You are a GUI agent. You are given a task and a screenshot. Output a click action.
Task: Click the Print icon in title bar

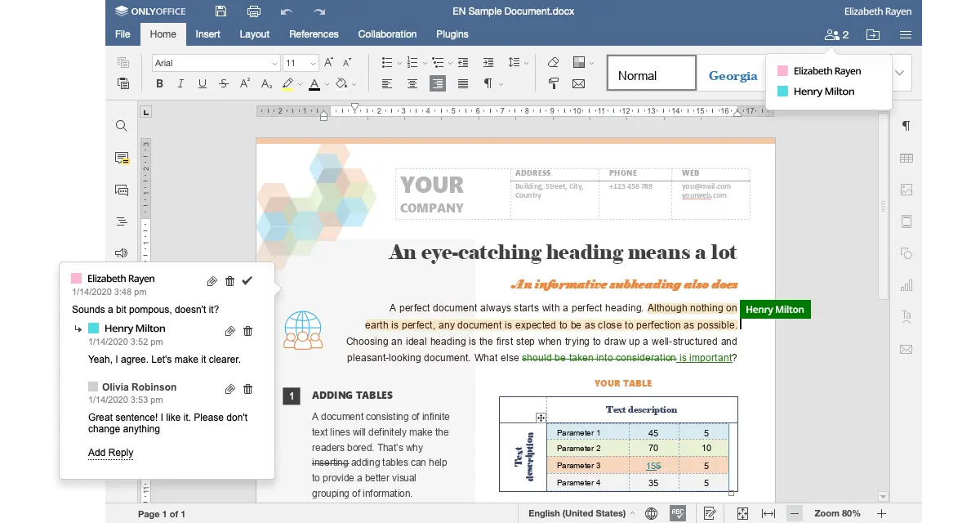coord(253,11)
